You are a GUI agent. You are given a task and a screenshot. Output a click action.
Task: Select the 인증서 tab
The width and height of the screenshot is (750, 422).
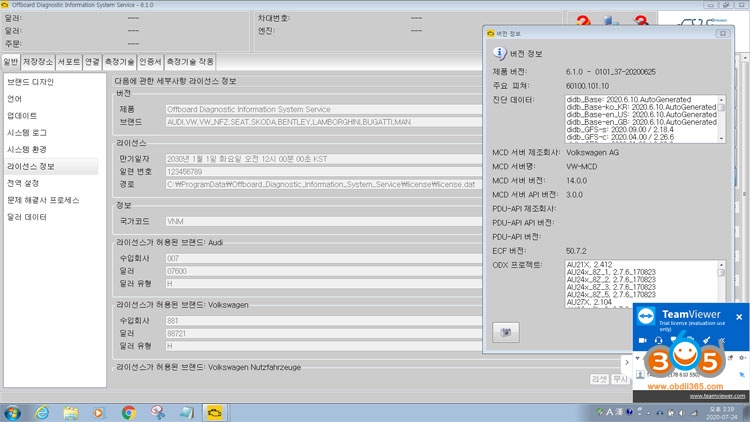149,62
